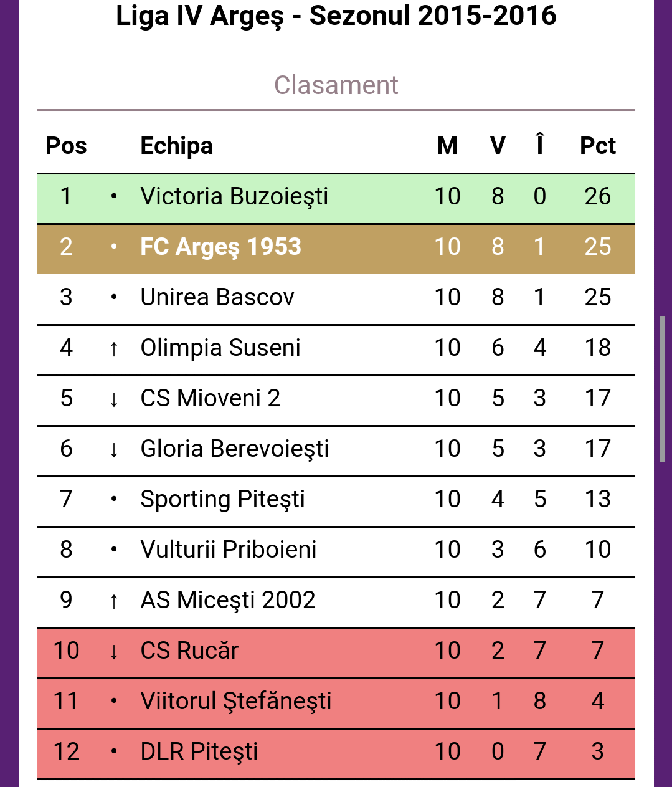This screenshot has height=787, width=672.
Task: Click the up arrow beside Olimpia Suseni
Action: [x=113, y=348]
